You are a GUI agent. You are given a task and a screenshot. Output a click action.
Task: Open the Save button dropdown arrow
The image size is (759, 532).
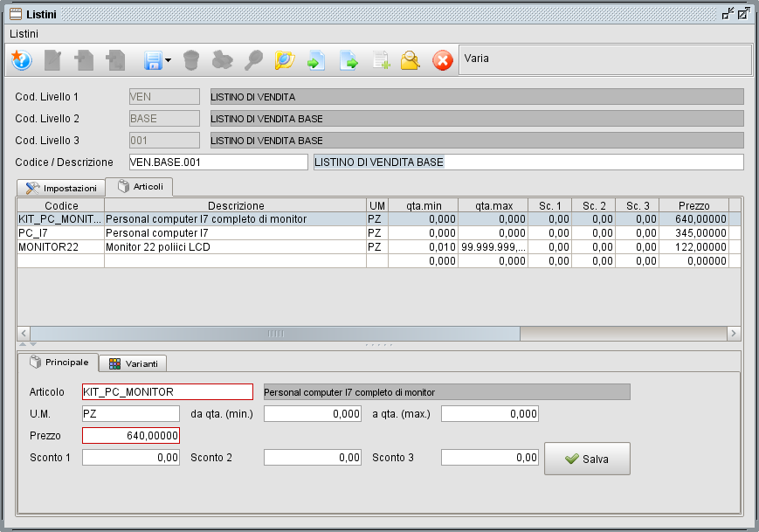click(x=168, y=60)
